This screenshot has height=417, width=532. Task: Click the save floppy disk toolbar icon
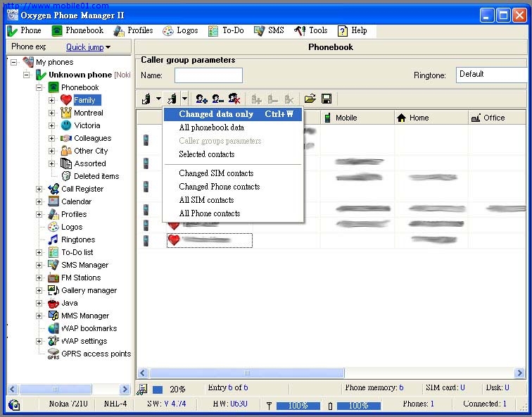coord(327,99)
